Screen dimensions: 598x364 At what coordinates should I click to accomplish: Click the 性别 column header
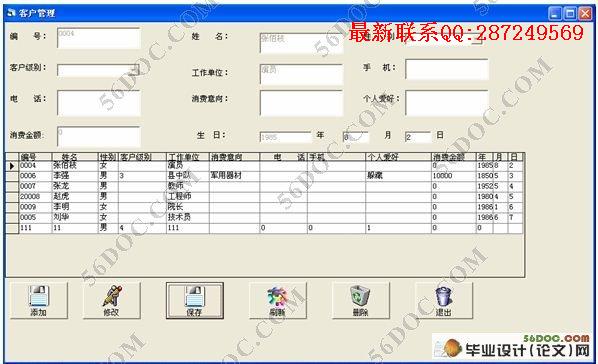[x=108, y=157]
